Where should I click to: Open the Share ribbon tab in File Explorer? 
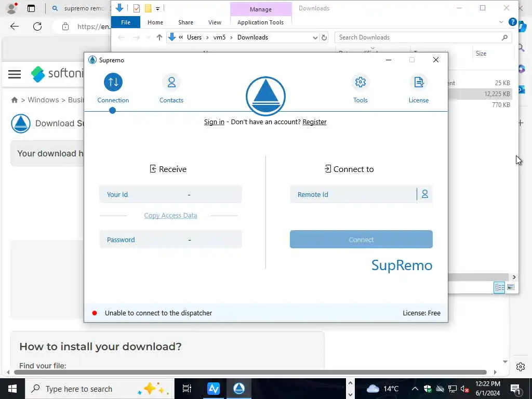(185, 22)
